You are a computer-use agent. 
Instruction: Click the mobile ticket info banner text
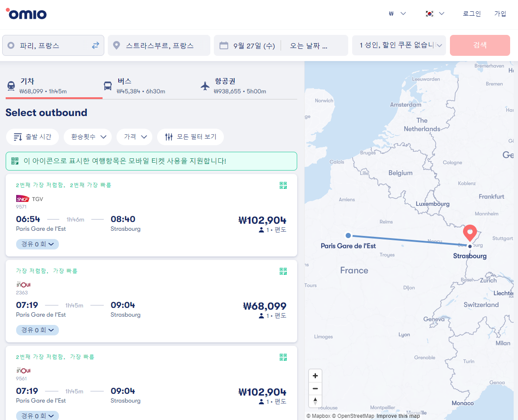tap(125, 161)
